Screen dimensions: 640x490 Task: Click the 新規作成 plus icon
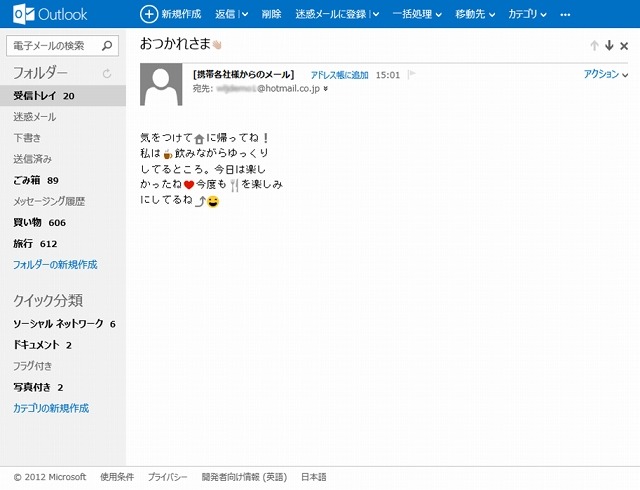pos(148,14)
